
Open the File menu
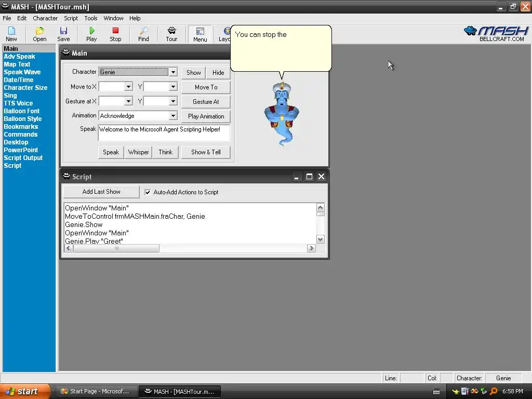coord(7,18)
